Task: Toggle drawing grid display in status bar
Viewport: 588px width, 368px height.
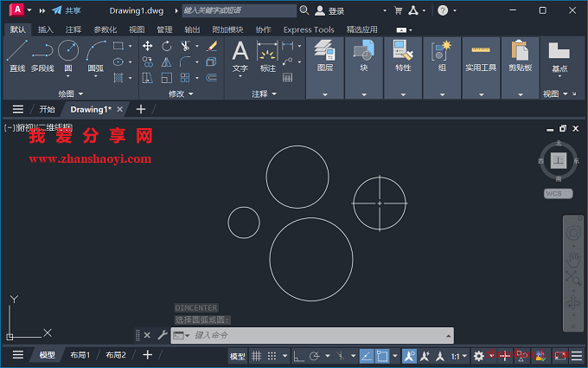Action: [x=257, y=356]
